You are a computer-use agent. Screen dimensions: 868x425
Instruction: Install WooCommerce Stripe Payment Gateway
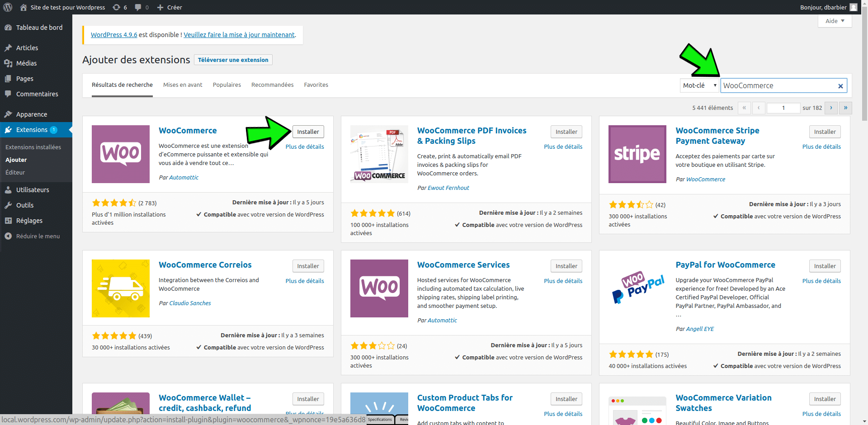coord(825,132)
